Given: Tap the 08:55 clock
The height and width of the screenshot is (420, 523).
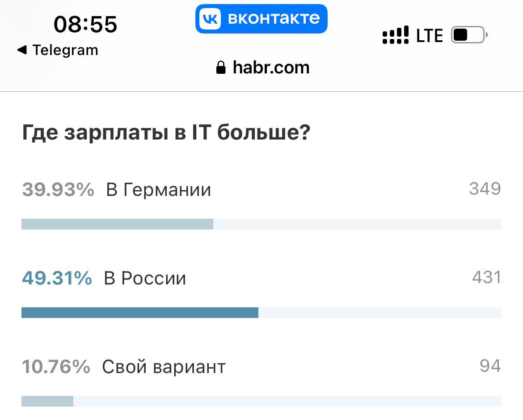Looking at the screenshot, I should click(85, 24).
